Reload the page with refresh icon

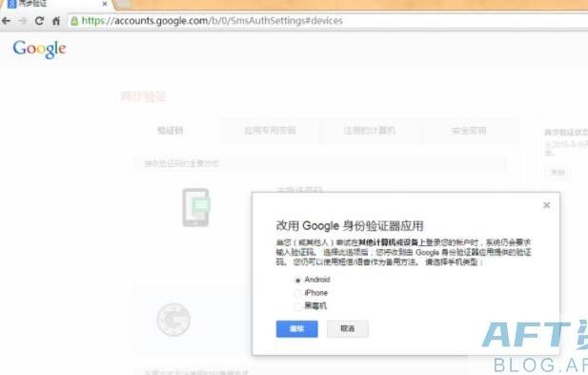[x=39, y=21]
